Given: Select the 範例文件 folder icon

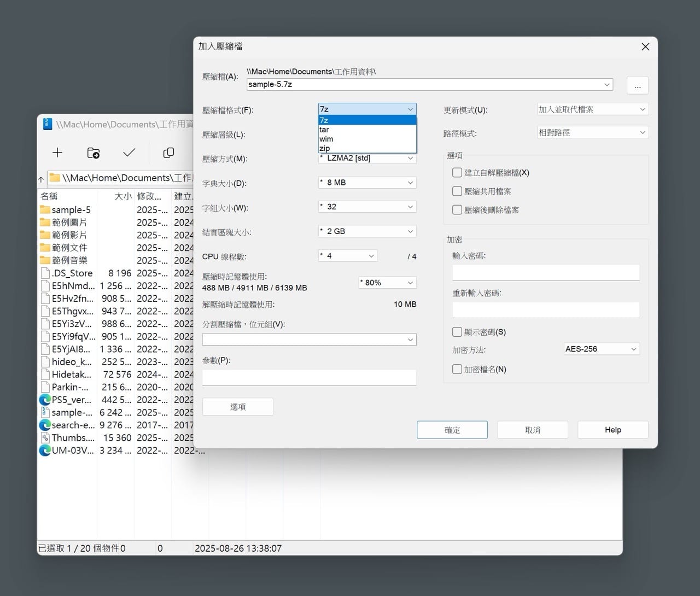Looking at the screenshot, I should (45, 247).
